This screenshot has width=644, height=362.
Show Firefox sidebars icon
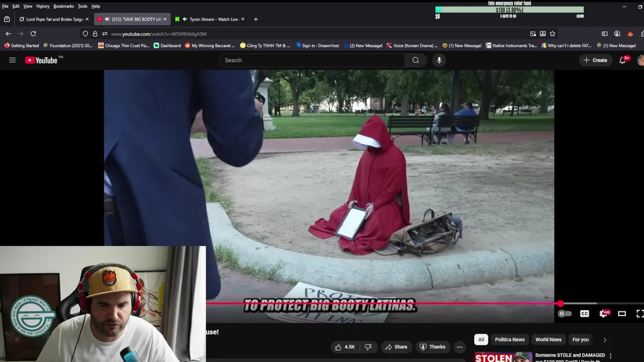click(605, 34)
